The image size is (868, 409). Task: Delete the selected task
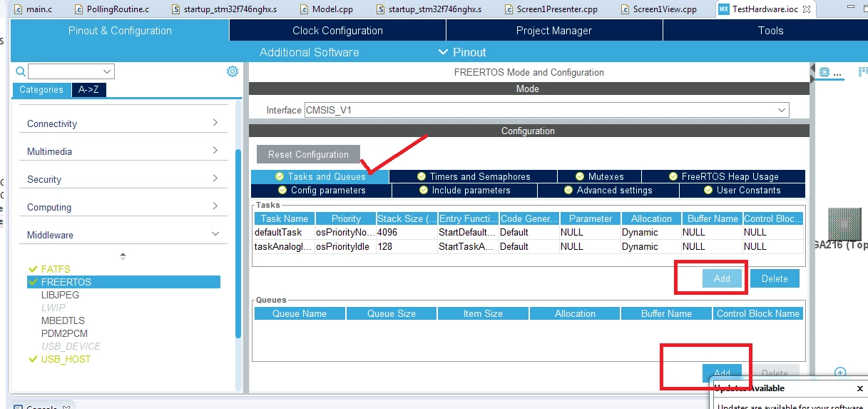pos(775,278)
